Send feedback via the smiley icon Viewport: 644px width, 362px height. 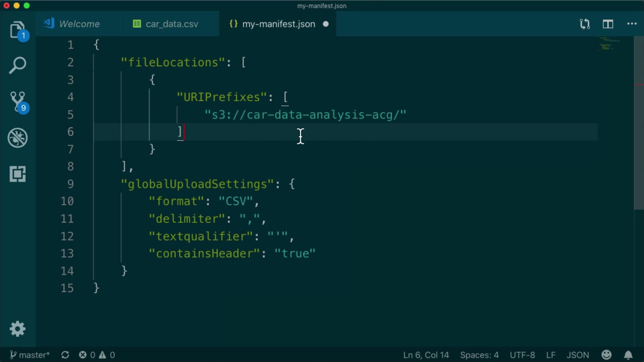pos(606,355)
